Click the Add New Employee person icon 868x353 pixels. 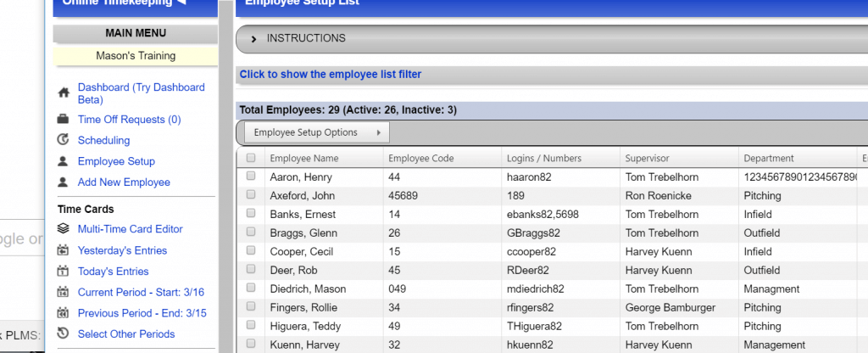(63, 182)
